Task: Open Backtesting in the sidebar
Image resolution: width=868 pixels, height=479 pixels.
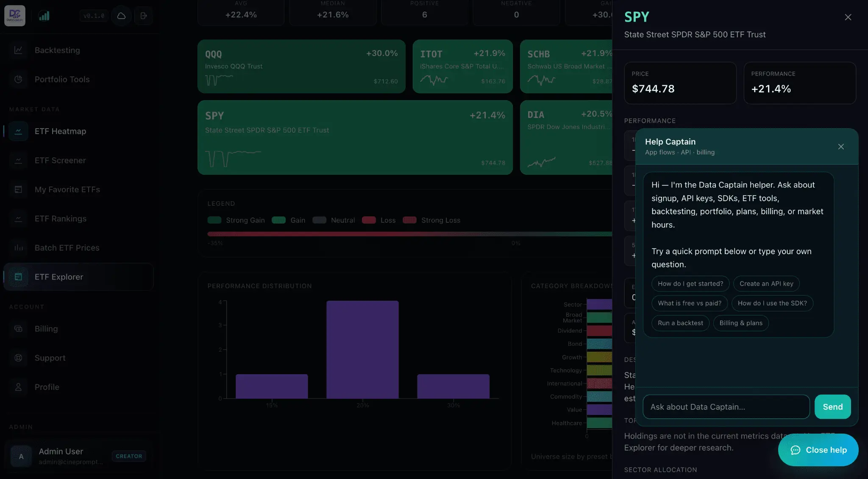Action: pos(78,50)
